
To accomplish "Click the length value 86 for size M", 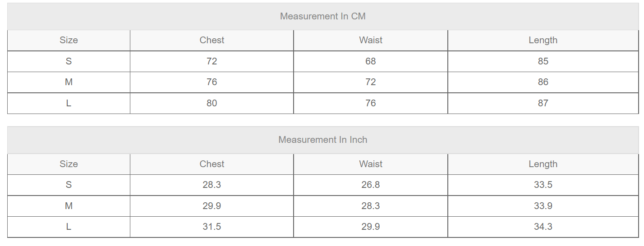I will pos(543,82).
